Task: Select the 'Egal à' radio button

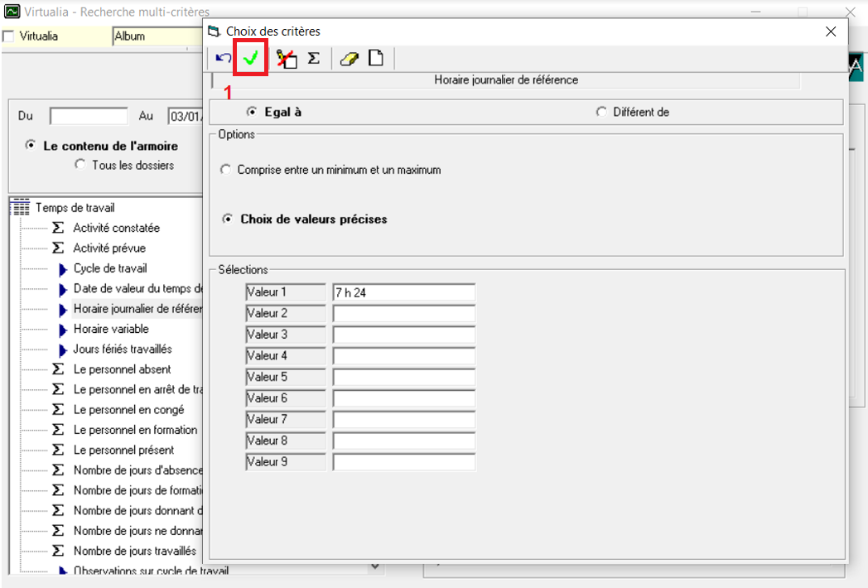Action: coord(252,112)
